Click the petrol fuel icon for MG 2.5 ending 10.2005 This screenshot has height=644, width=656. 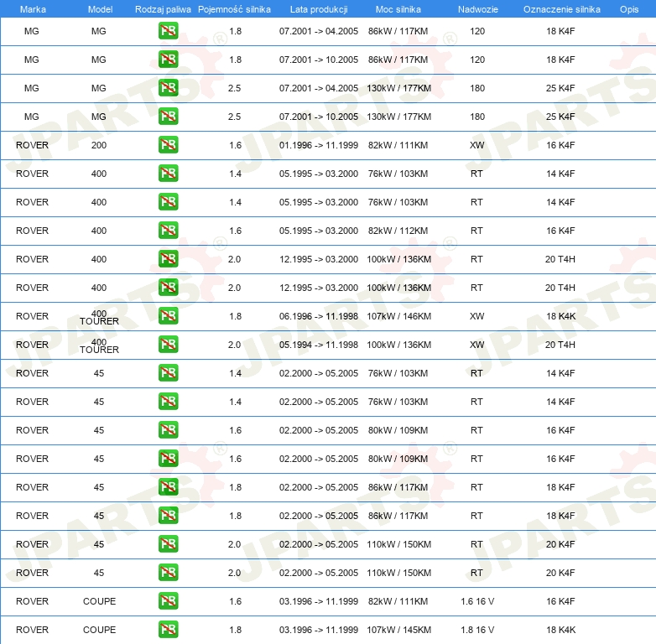pos(168,117)
